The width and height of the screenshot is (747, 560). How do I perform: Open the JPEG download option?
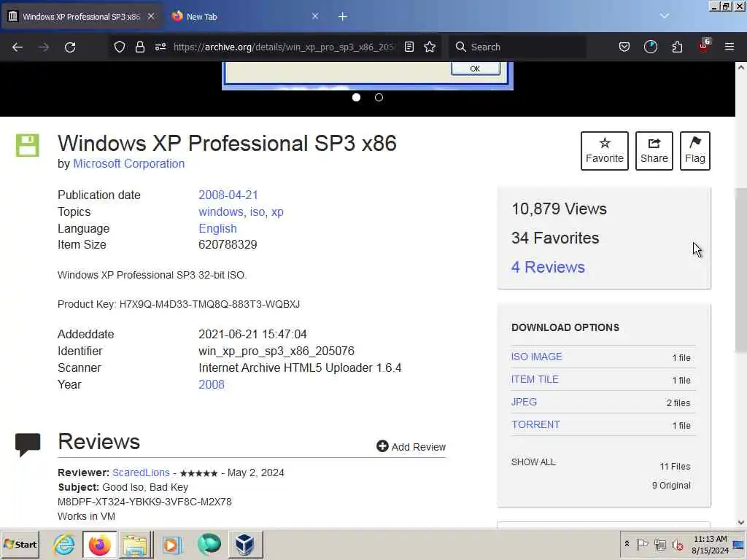pyautogui.click(x=524, y=402)
